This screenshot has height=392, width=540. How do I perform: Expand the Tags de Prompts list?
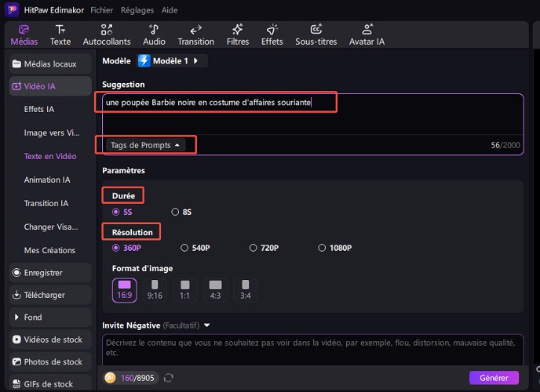[x=145, y=145]
